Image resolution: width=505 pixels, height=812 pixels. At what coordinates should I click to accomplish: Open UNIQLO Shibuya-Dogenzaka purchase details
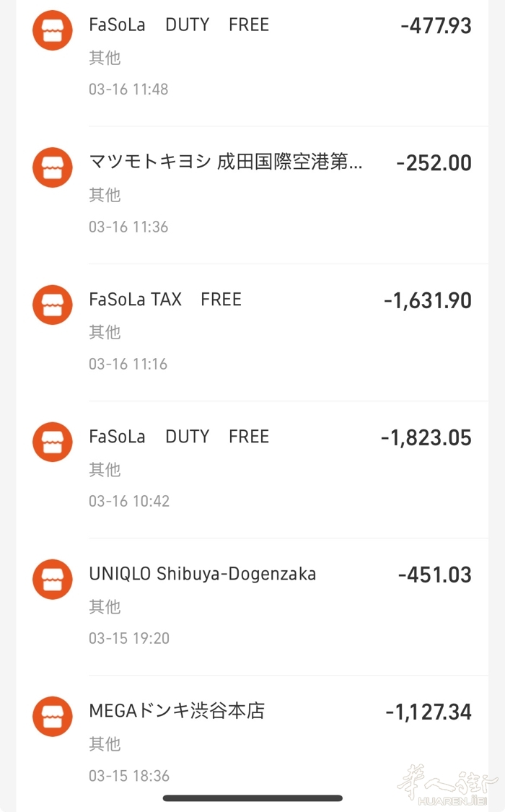click(x=203, y=575)
